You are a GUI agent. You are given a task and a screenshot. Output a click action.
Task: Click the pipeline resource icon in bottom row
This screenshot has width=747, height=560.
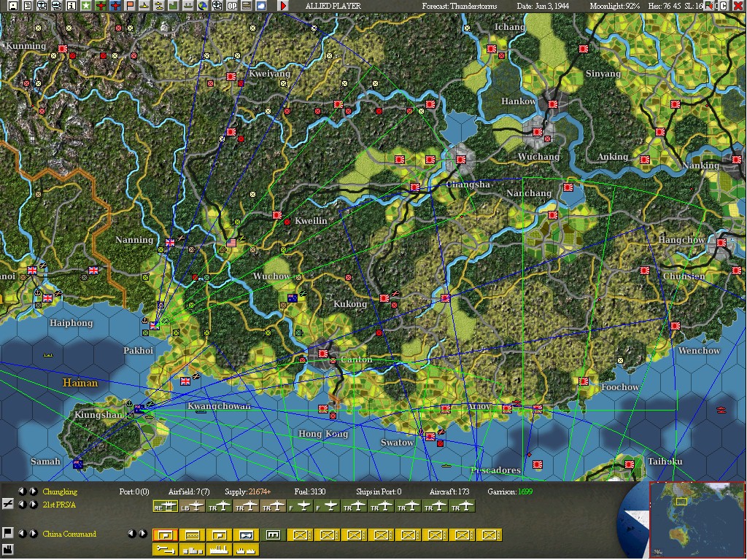tap(166, 550)
